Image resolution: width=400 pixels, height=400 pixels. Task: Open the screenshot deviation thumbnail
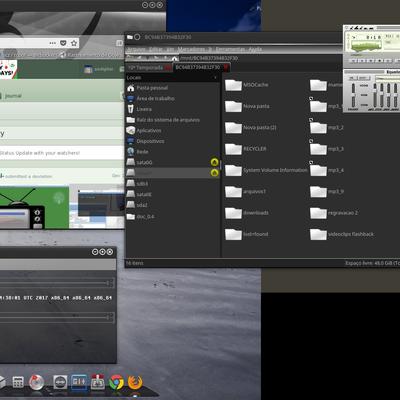(97, 206)
